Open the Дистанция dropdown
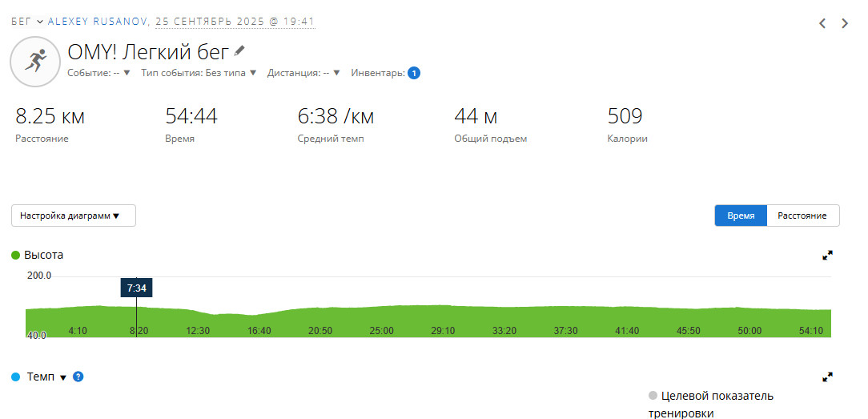The width and height of the screenshot is (868, 419). [x=303, y=73]
